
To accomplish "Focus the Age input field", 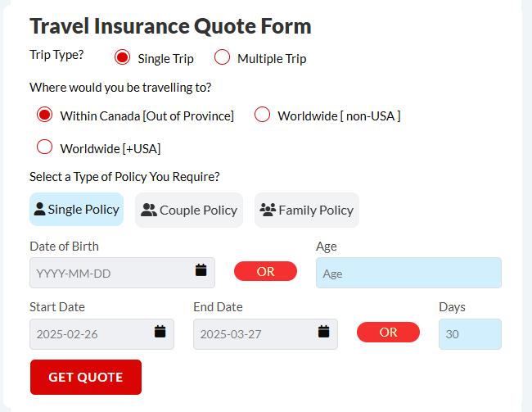I will (408, 273).
